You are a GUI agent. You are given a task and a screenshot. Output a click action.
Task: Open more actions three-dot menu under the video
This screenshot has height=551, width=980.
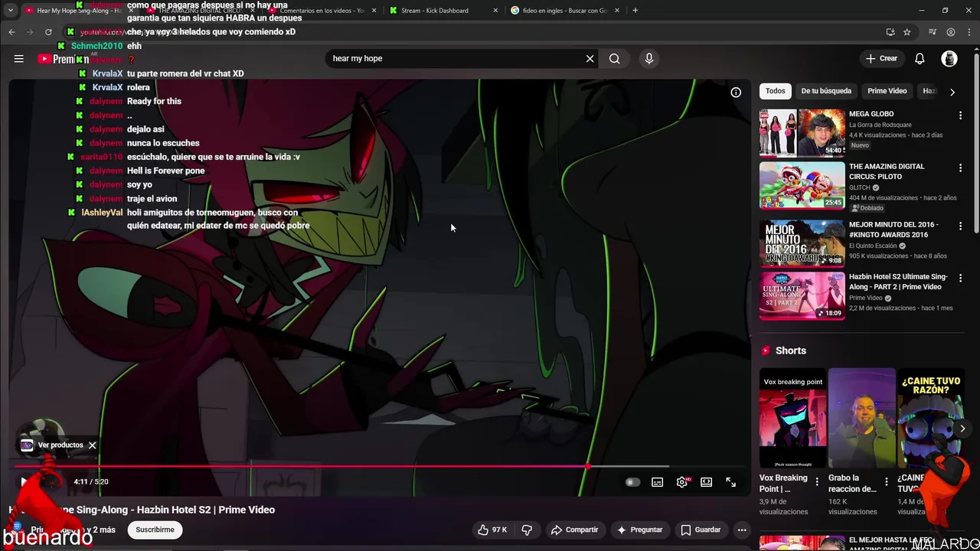(x=742, y=530)
